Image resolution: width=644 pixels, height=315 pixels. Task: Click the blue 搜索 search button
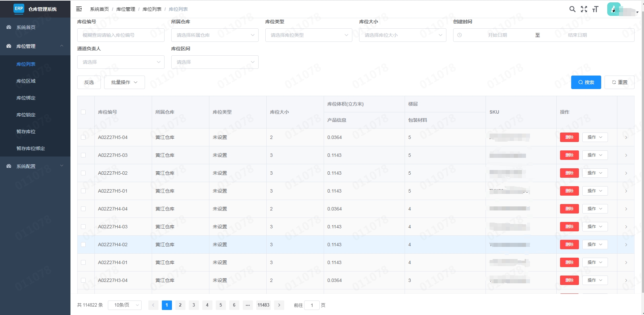(586, 82)
